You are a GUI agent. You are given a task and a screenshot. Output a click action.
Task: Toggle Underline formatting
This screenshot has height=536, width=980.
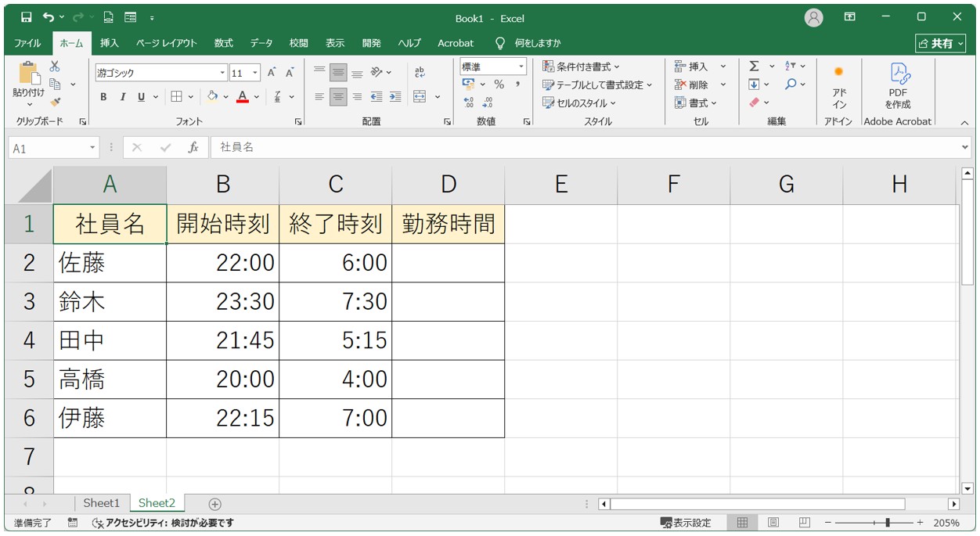tap(141, 97)
